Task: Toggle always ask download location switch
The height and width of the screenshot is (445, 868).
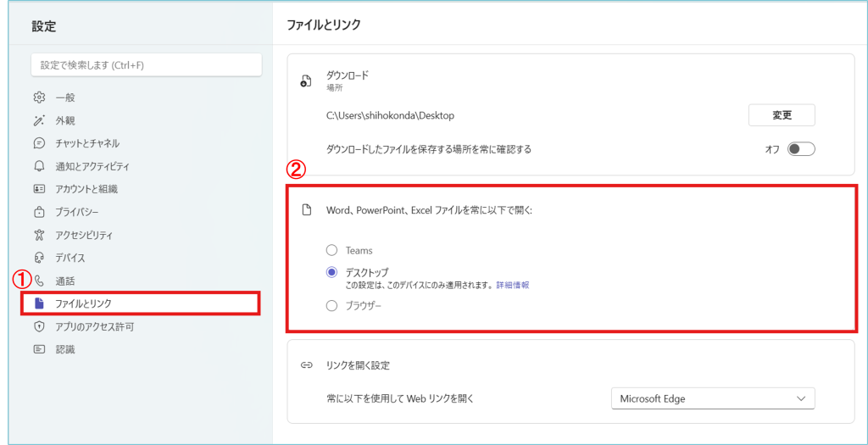Action: click(800, 149)
